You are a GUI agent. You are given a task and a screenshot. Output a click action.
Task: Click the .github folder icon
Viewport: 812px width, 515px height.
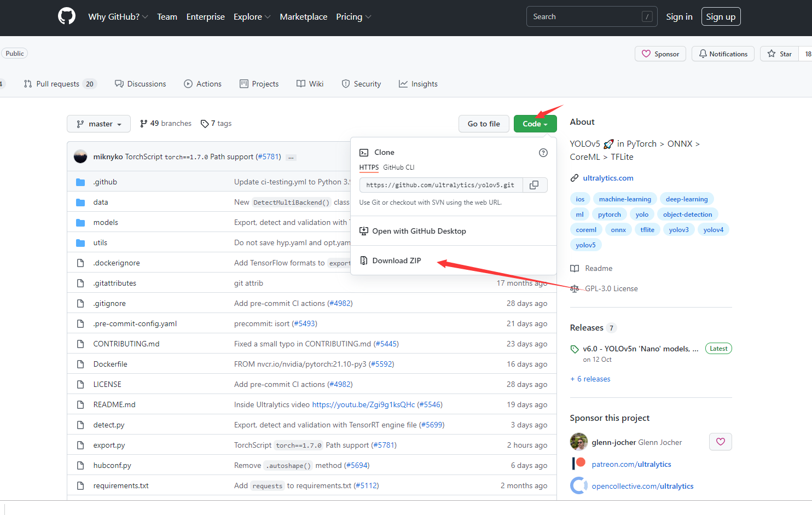click(80, 182)
